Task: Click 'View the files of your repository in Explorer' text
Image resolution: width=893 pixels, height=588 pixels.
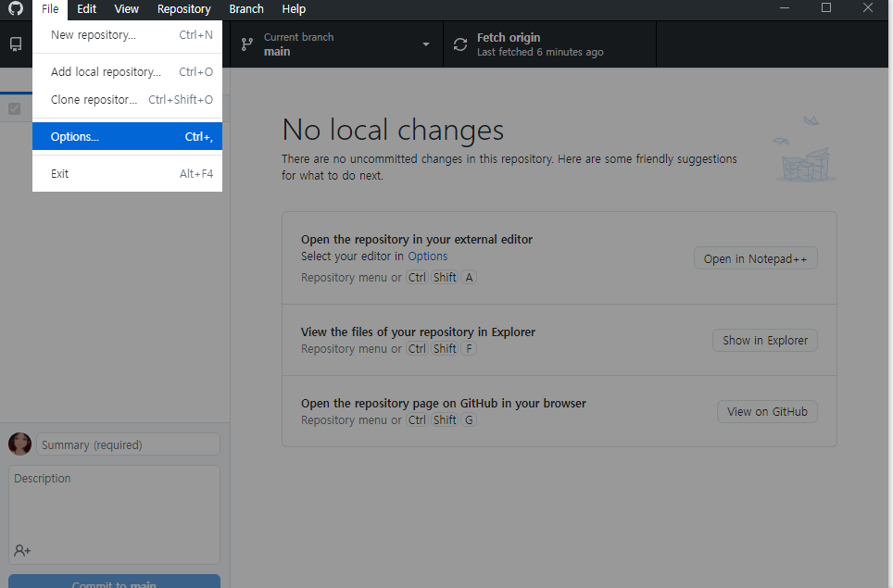Action: pos(418,332)
